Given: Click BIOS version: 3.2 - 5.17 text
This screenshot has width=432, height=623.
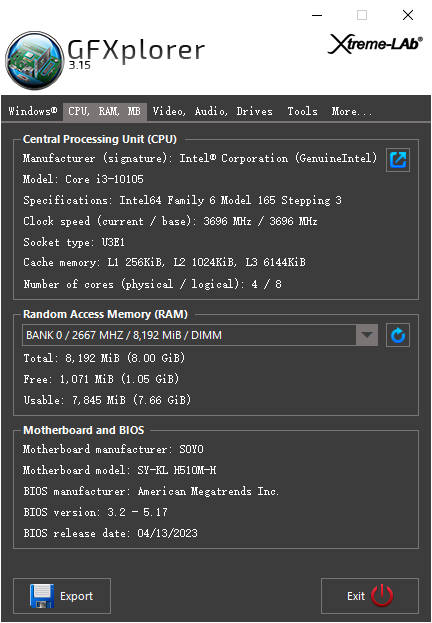Looking at the screenshot, I should click(95, 512).
